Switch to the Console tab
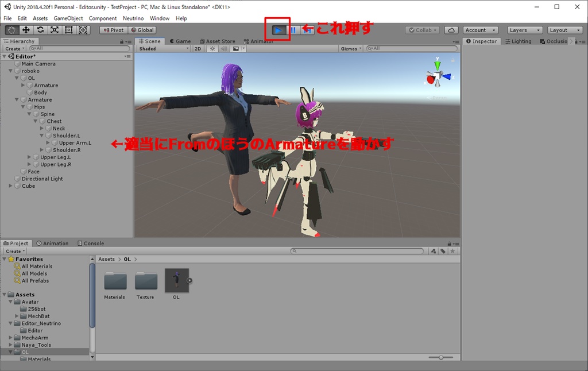The width and height of the screenshot is (588, 371). tap(90, 243)
